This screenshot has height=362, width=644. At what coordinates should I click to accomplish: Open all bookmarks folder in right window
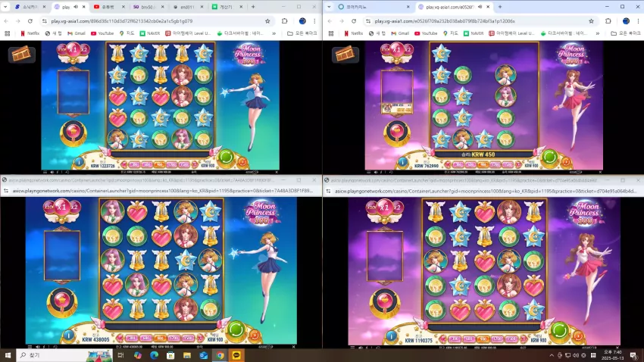(x=626, y=33)
